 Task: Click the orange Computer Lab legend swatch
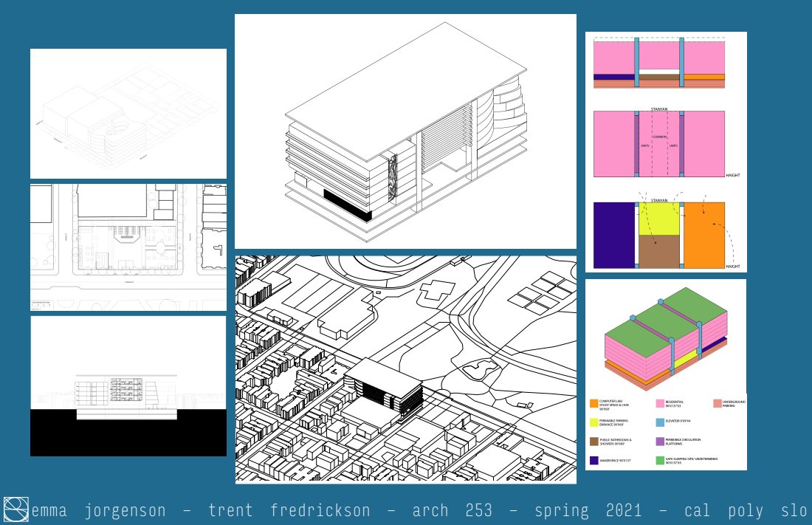tap(594, 403)
